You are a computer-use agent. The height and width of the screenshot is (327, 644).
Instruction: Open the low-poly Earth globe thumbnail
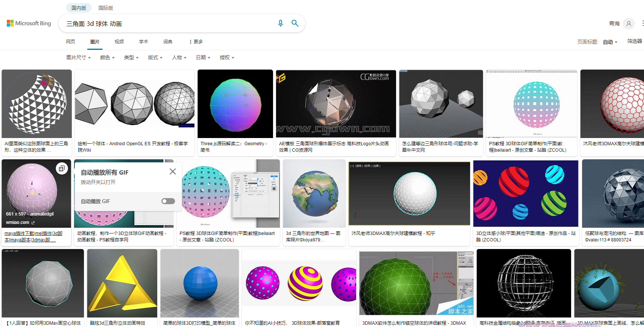pos(314,194)
